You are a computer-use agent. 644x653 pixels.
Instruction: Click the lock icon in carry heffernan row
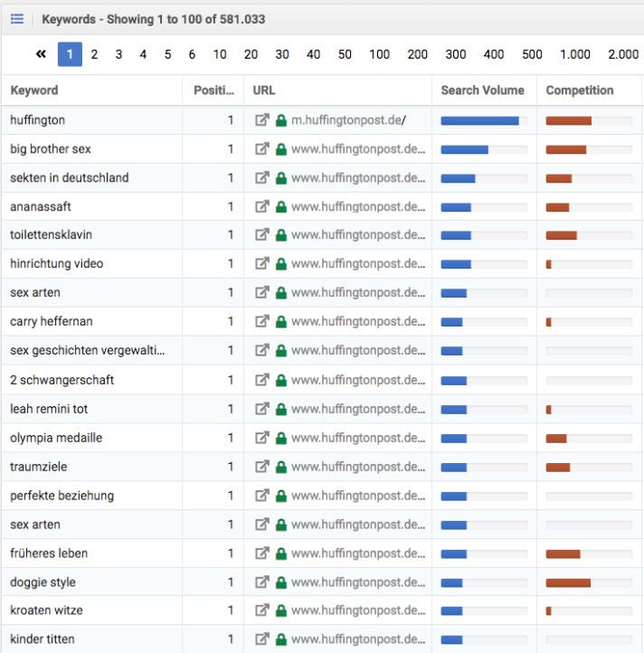click(x=281, y=322)
